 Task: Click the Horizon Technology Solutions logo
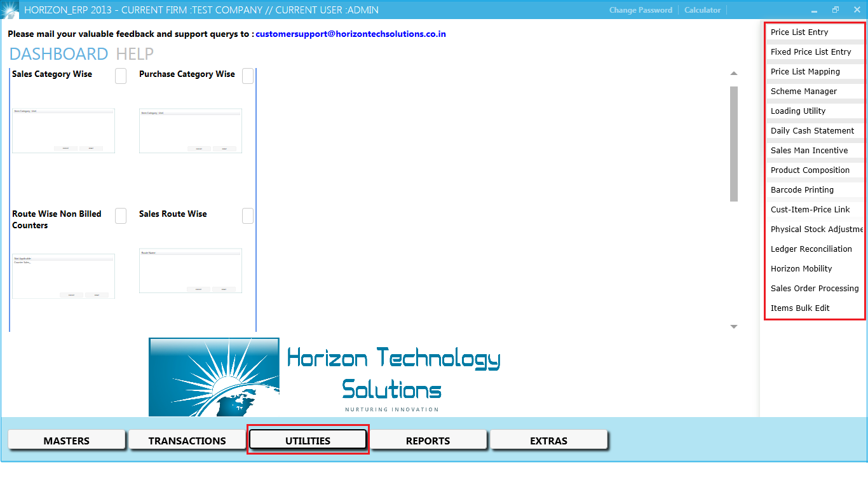214,376
